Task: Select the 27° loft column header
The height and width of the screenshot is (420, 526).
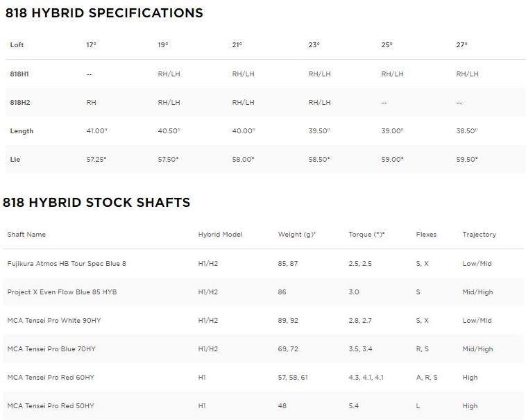Action: click(x=461, y=44)
